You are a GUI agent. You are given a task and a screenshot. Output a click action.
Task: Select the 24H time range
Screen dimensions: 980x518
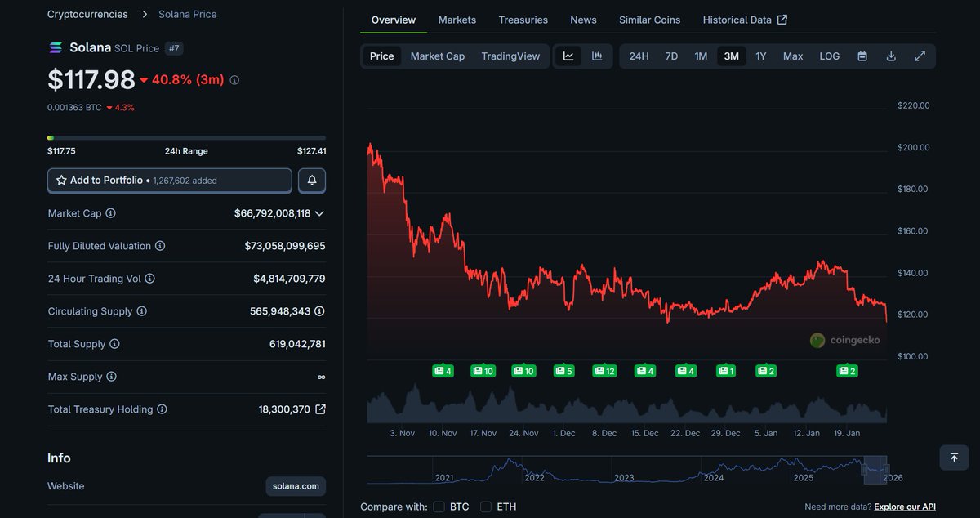[x=639, y=56]
